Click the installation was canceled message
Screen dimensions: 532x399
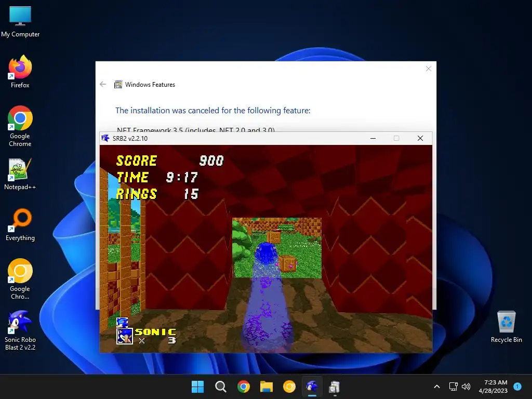[212, 110]
